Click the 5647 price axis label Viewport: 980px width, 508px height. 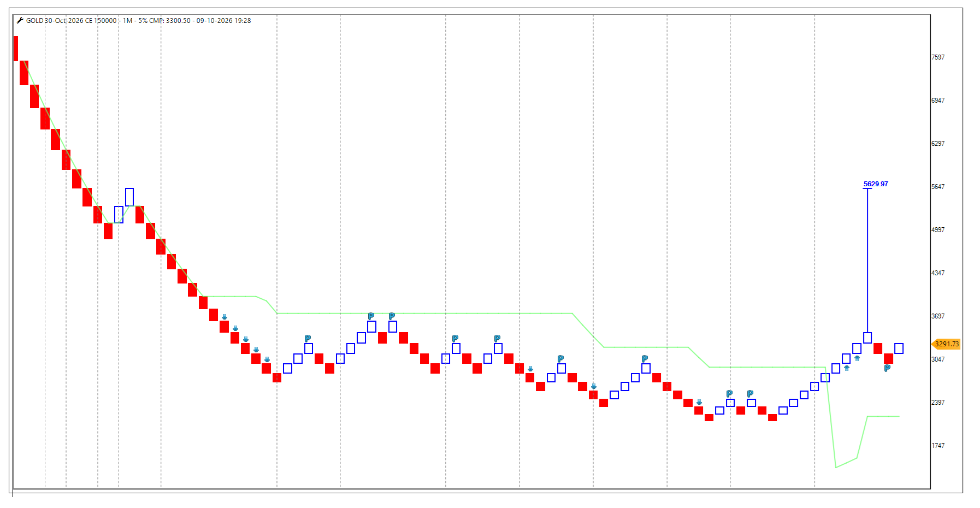938,187
